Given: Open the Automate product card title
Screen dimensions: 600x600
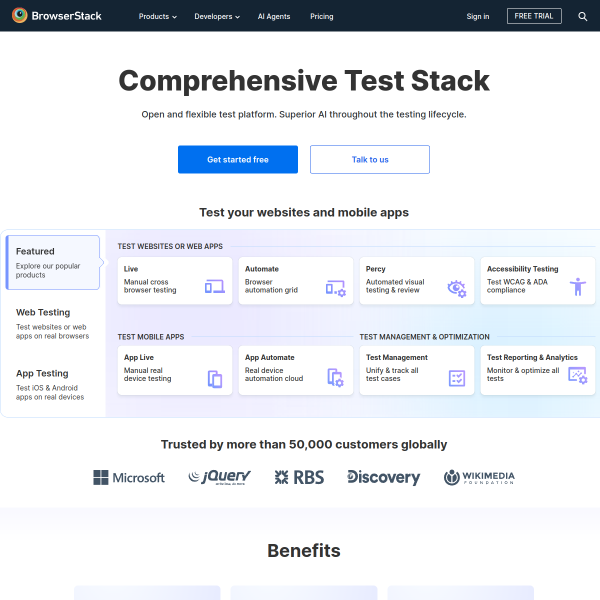Looking at the screenshot, I should tap(262, 269).
